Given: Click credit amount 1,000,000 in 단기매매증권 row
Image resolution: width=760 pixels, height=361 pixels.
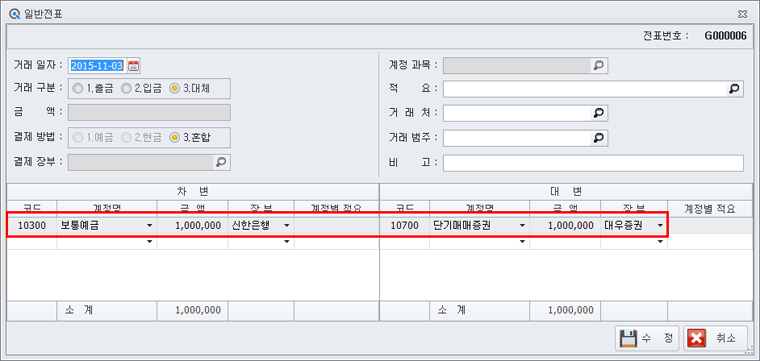Looking at the screenshot, I should 565,225.
